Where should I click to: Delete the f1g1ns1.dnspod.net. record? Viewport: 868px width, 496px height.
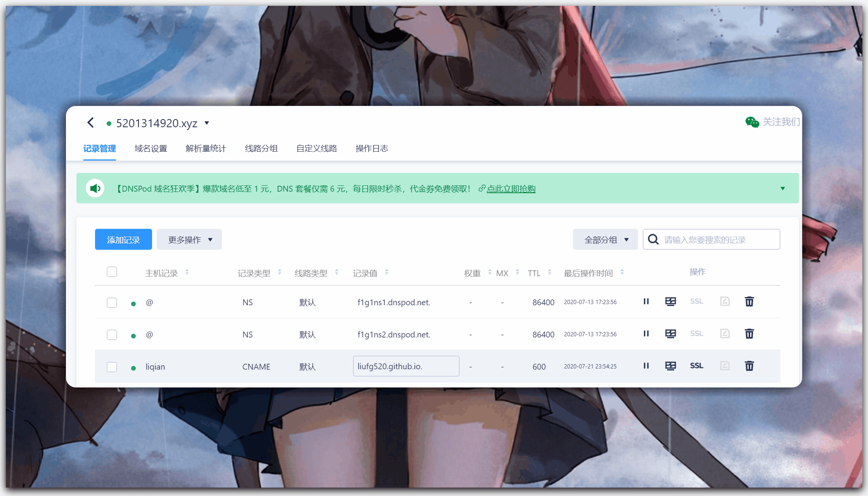(x=749, y=301)
